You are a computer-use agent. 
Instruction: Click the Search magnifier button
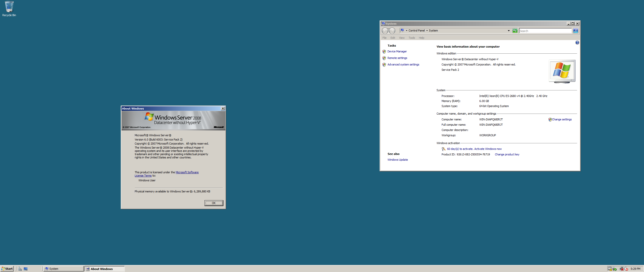click(x=576, y=31)
